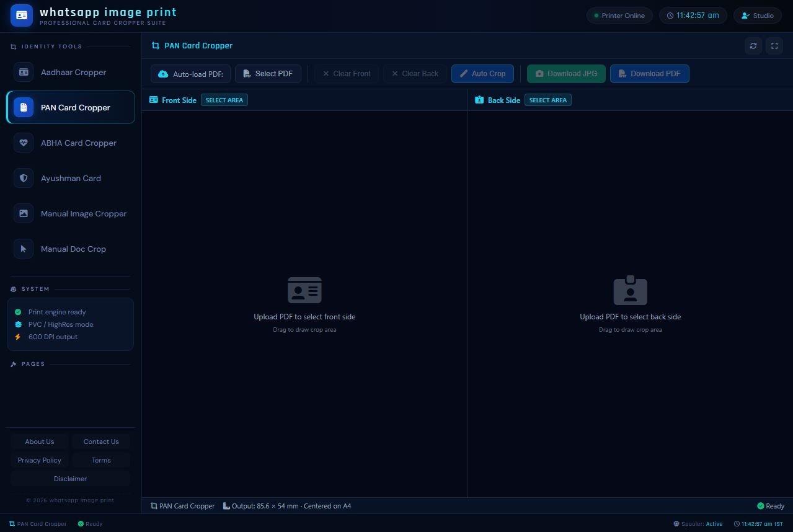Click Clear Front button
Viewport: 793px width, 532px height.
[347, 74]
